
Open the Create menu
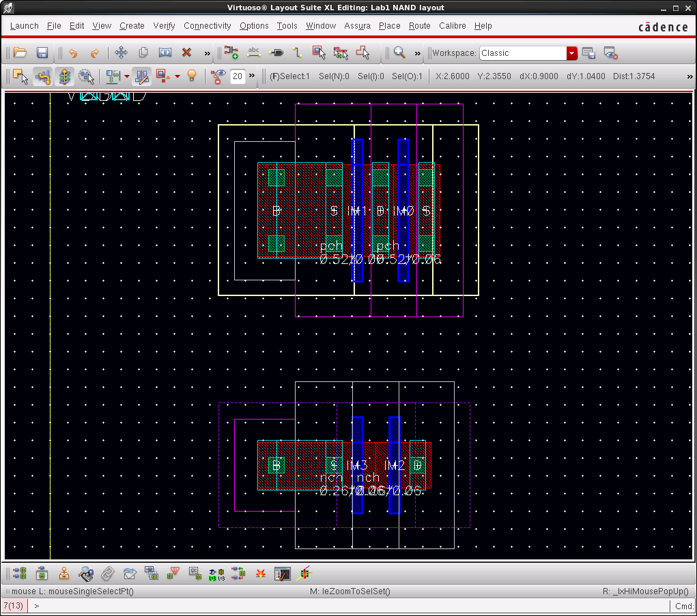(x=132, y=26)
